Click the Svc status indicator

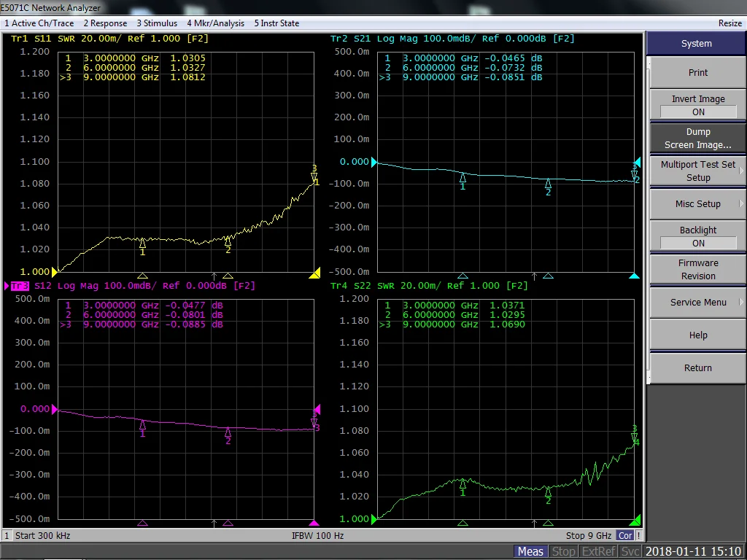click(630, 551)
